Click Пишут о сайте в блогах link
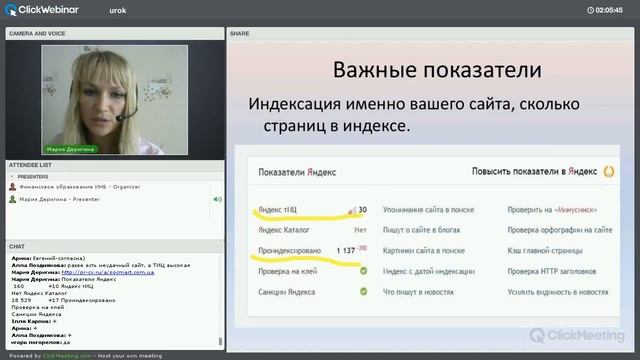 421,230
